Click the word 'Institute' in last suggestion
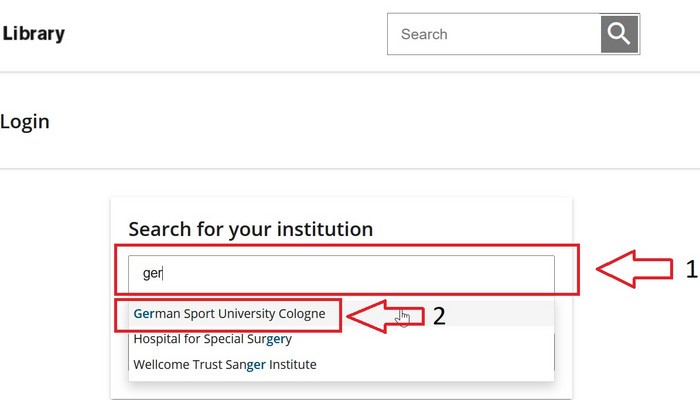 [293, 364]
